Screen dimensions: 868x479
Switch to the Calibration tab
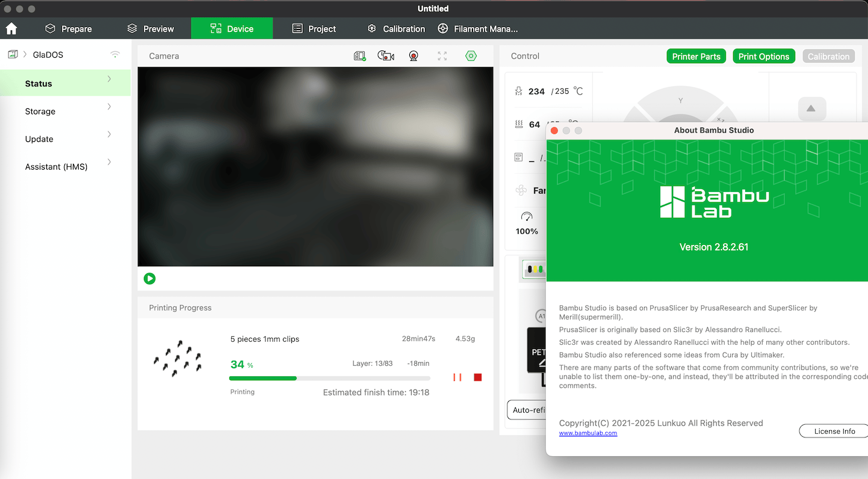coord(397,28)
